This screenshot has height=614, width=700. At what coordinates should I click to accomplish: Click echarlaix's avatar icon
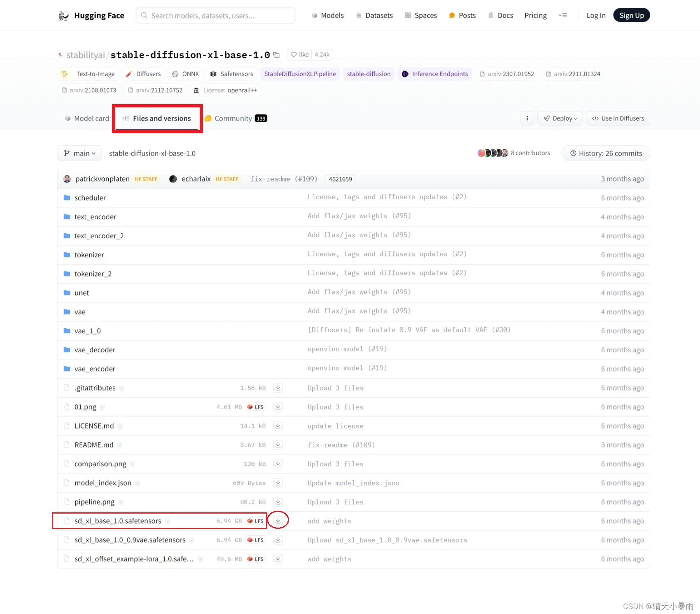point(173,179)
